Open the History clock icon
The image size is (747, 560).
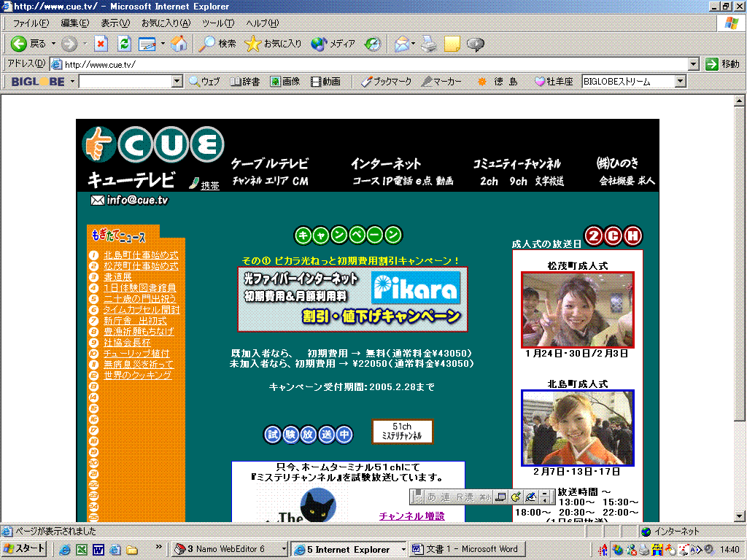(373, 44)
